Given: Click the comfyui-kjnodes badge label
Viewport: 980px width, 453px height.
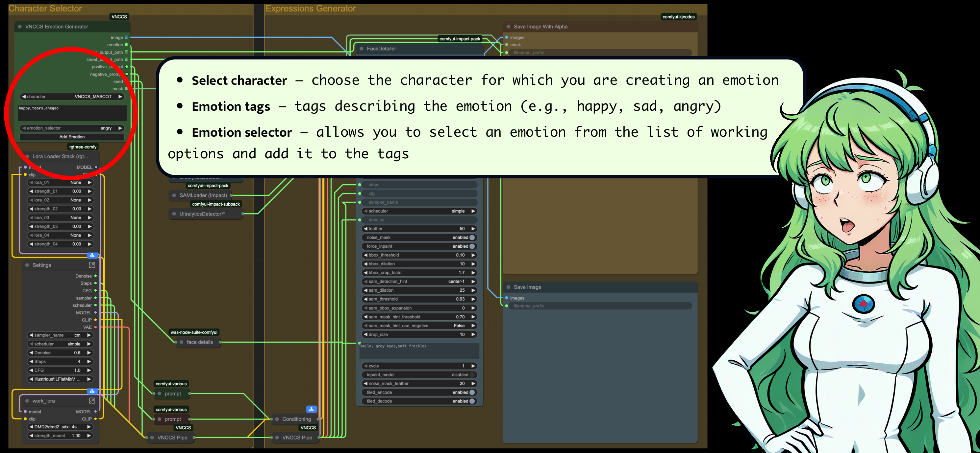Looking at the screenshot, I should click(678, 17).
